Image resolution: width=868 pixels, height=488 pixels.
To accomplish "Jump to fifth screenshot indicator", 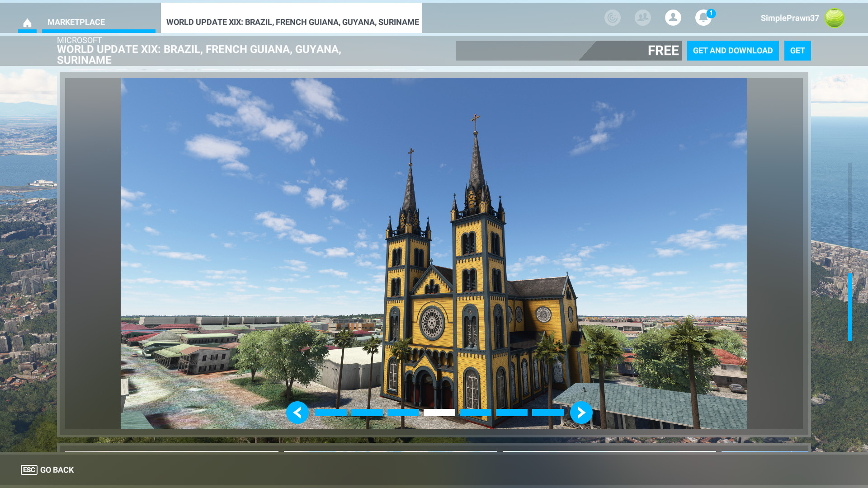I will (476, 413).
